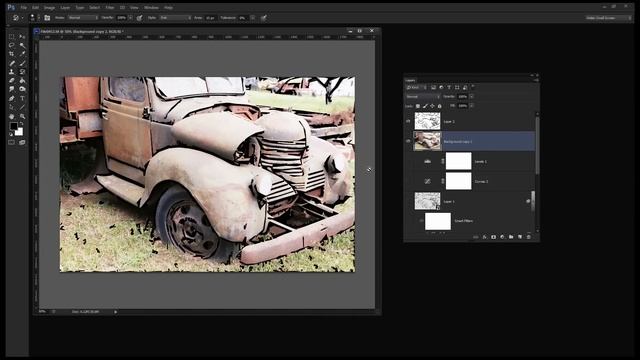
Task: Open the workspace switcher dropdown
Action: (x=608, y=18)
